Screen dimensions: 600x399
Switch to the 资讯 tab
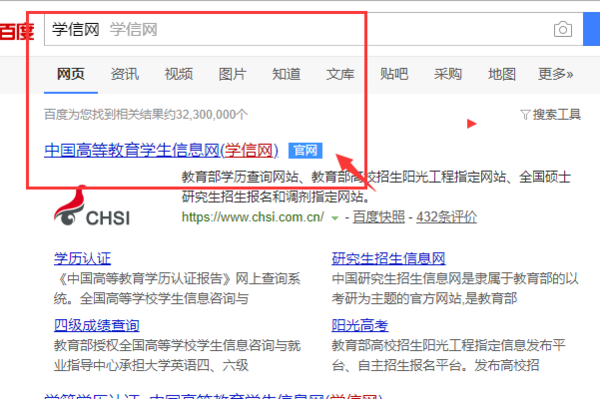click(125, 74)
